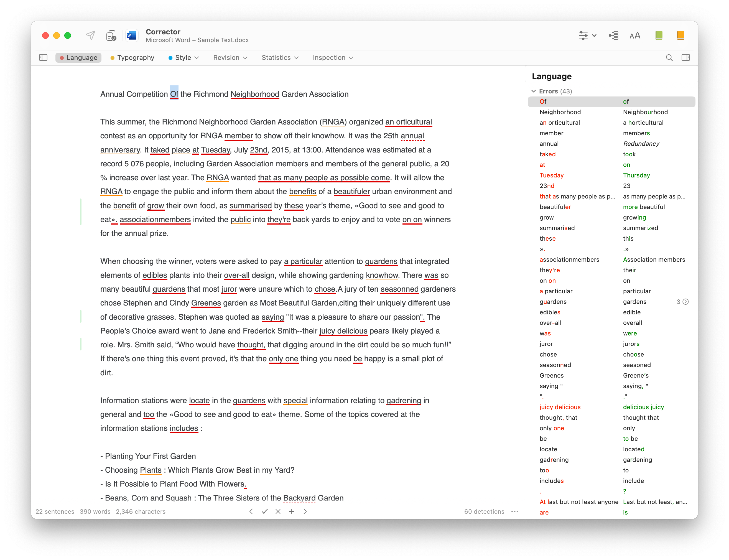Click underlined 'Neighborhood' in the document title

[255, 94]
